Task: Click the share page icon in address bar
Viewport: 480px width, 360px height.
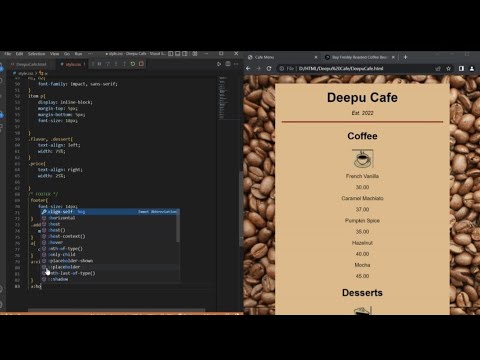Action: tap(438, 69)
